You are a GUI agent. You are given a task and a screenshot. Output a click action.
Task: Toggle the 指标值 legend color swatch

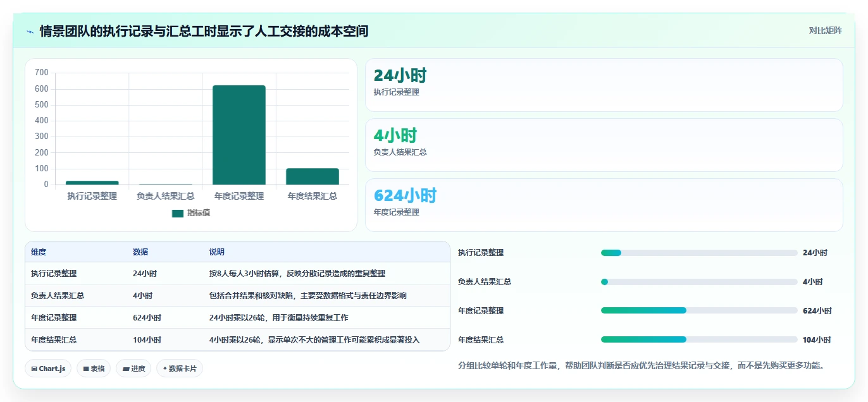[178, 213]
